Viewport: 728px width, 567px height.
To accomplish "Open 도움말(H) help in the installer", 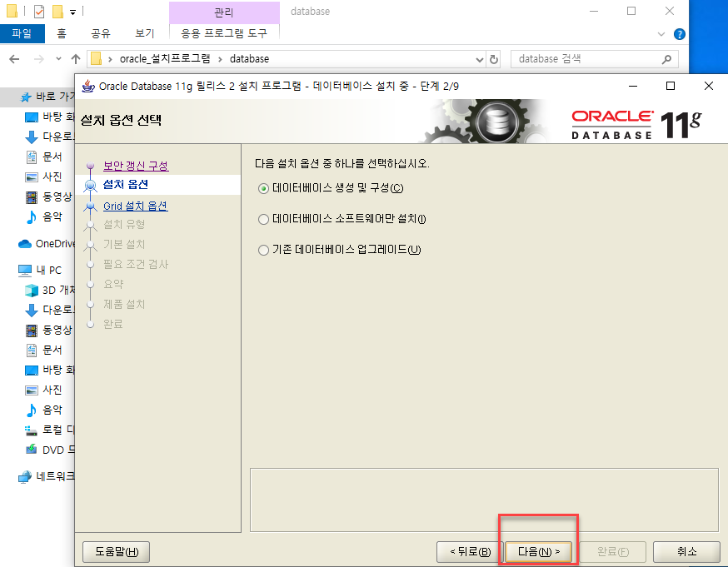I will (x=116, y=552).
